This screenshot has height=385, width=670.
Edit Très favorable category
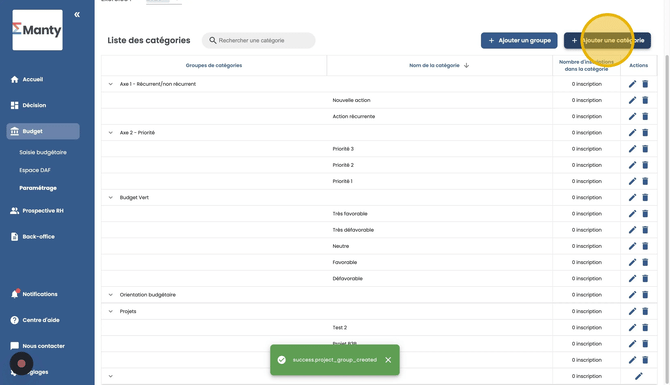click(x=632, y=214)
